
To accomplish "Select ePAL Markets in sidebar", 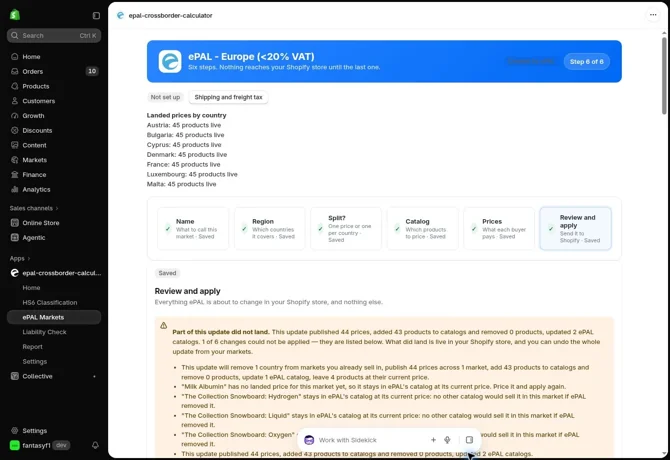I will point(54,317).
